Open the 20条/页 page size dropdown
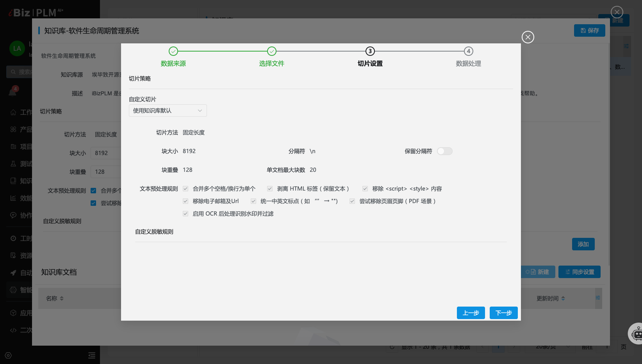The image size is (642, 364). (x=550, y=346)
